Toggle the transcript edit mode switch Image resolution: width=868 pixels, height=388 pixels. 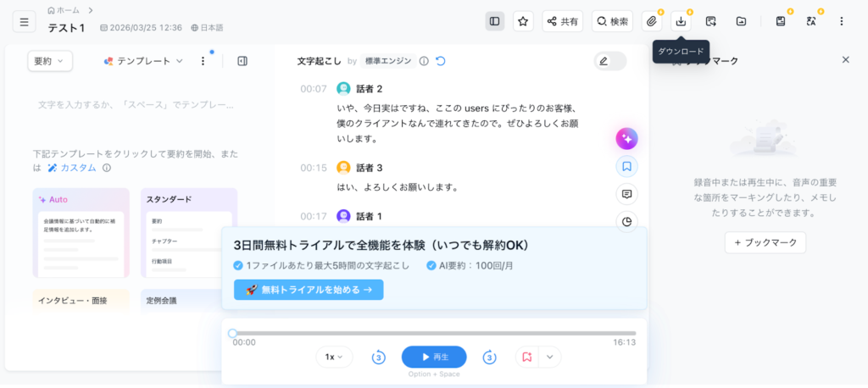click(609, 61)
